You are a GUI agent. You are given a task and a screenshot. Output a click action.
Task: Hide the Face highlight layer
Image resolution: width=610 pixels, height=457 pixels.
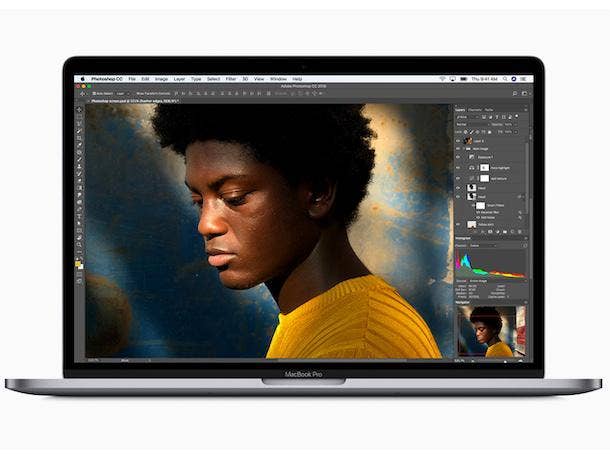(x=458, y=168)
